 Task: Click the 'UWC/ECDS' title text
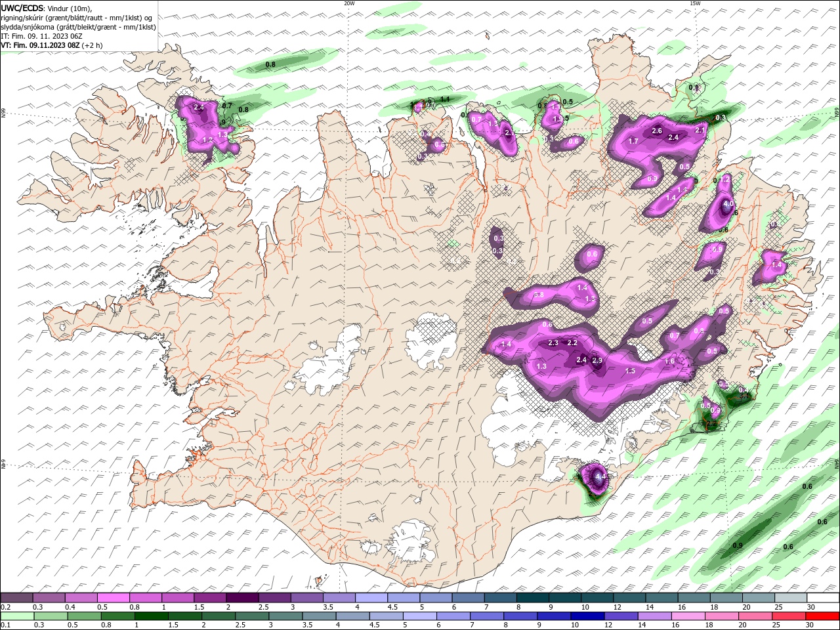[22, 8]
